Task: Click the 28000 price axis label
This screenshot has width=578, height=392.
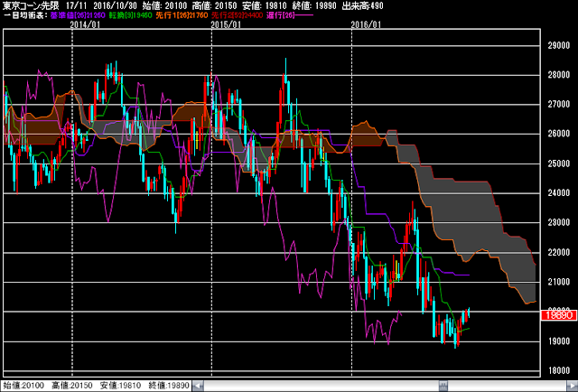Action: [559, 74]
